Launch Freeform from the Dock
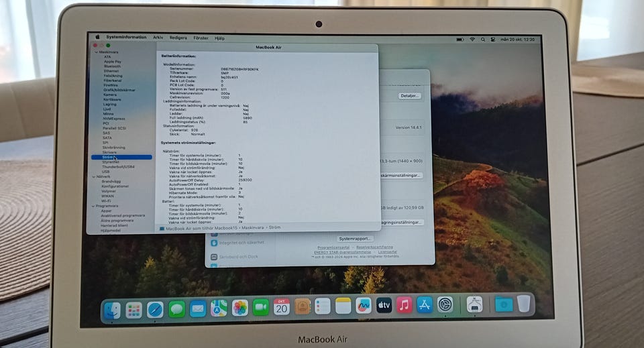Screen dimensions: 644x348 pyautogui.click(x=364, y=306)
